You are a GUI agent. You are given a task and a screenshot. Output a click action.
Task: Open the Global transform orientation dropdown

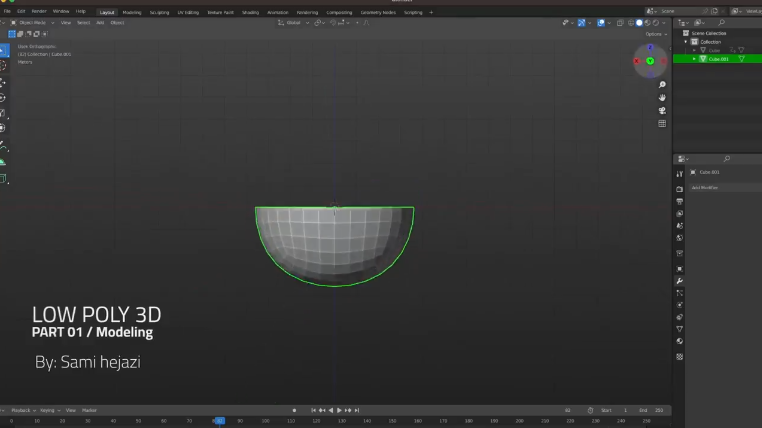pyautogui.click(x=294, y=22)
